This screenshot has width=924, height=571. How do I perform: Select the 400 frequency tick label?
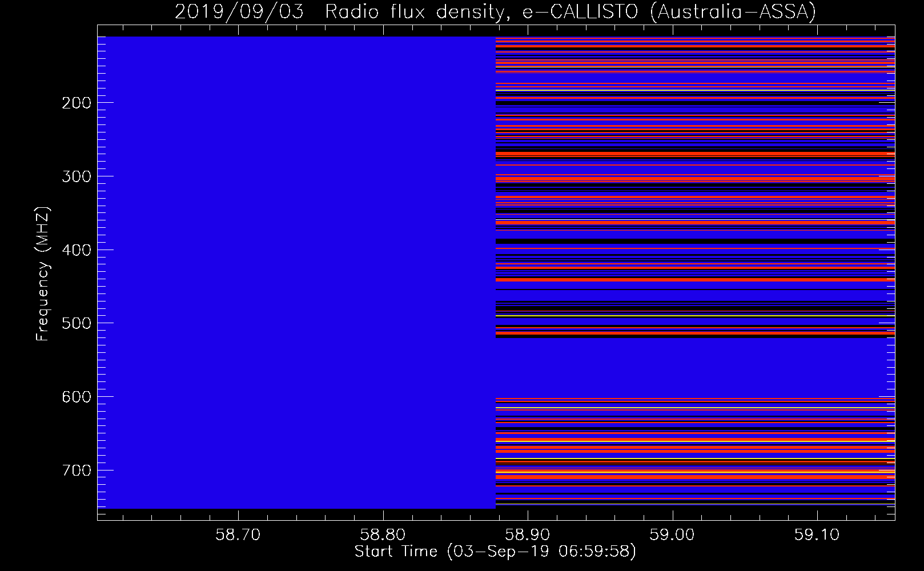77,250
